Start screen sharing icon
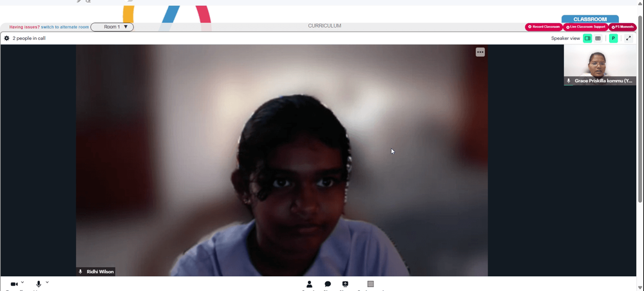Viewport: 644px width, 291px height. [345, 284]
